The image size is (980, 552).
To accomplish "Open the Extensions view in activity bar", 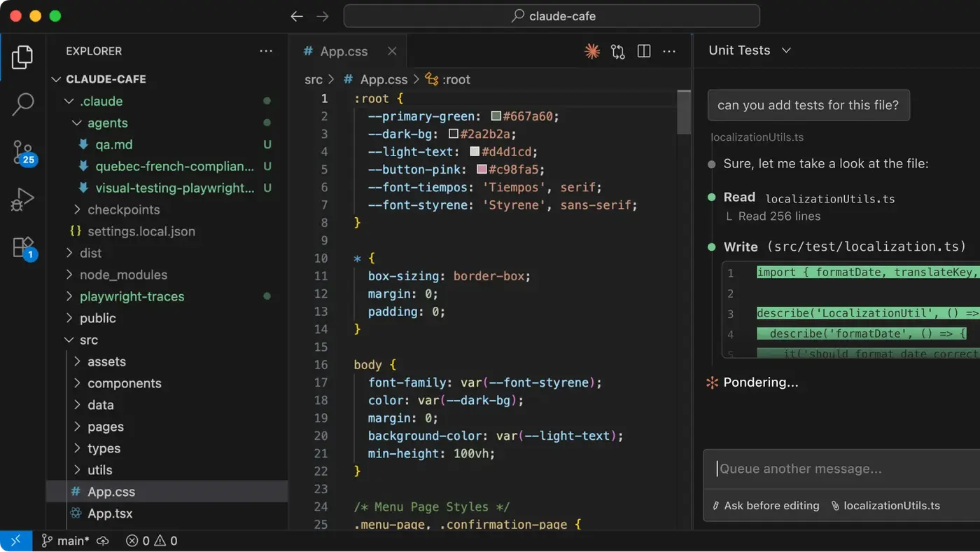I will coord(22,247).
